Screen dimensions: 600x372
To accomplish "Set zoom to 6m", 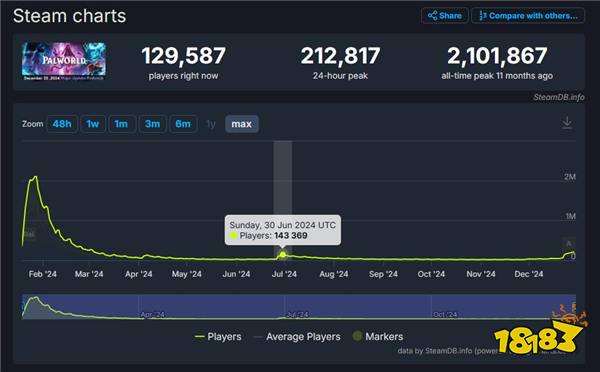I will pos(183,124).
